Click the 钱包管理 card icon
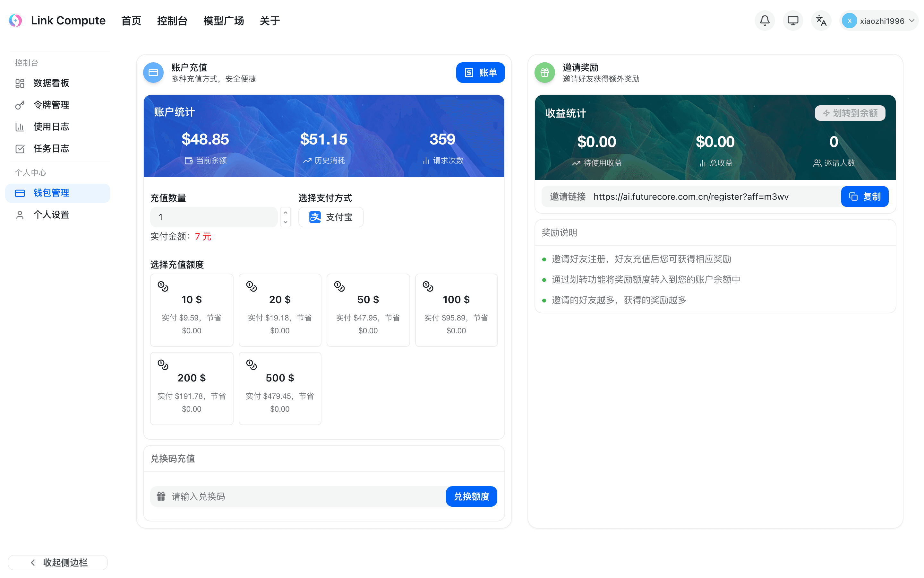This screenshot has width=924, height=578. [20, 193]
